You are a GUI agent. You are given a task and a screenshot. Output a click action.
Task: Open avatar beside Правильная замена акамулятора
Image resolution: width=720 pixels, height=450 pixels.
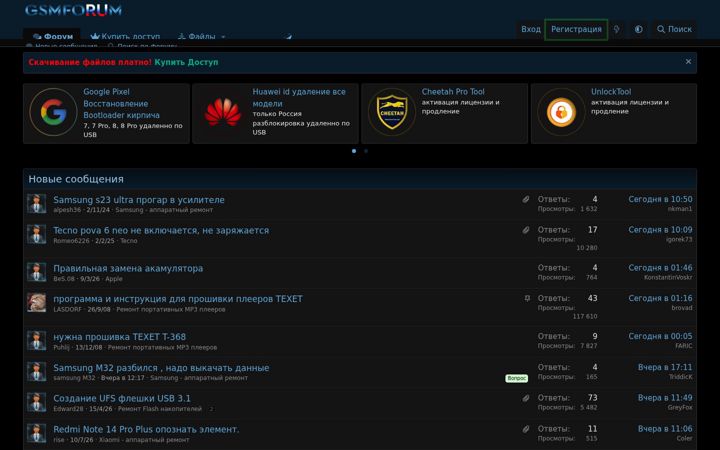[36, 272]
